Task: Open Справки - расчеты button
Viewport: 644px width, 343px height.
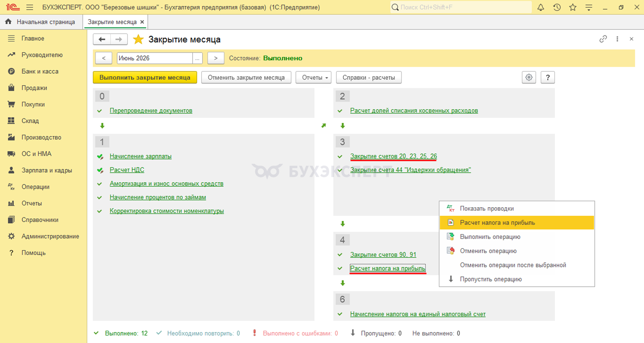Action: pos(369,77)
